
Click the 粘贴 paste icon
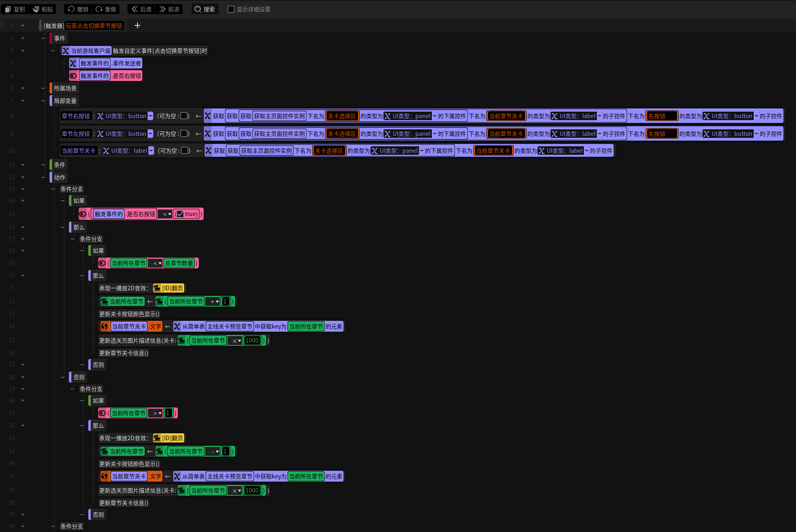coord(36,9)
